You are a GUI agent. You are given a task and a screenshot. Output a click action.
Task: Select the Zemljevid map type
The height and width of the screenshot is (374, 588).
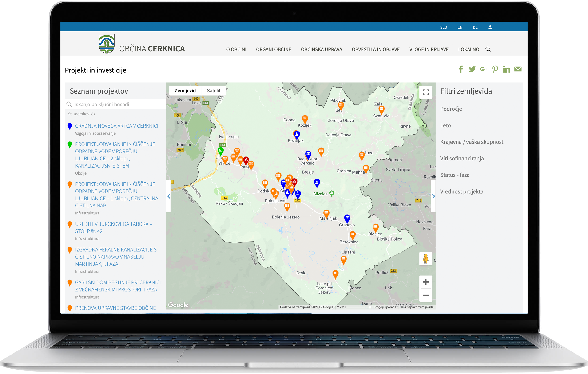185,91
